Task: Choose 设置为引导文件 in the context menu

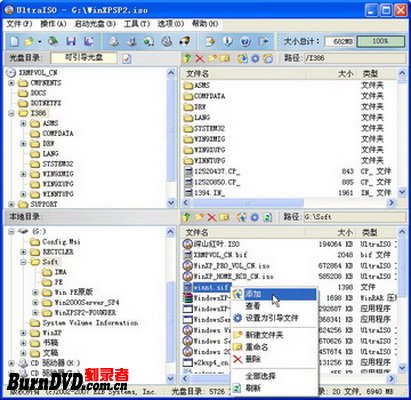Action: pyautogui.click(x=274, y=318)
